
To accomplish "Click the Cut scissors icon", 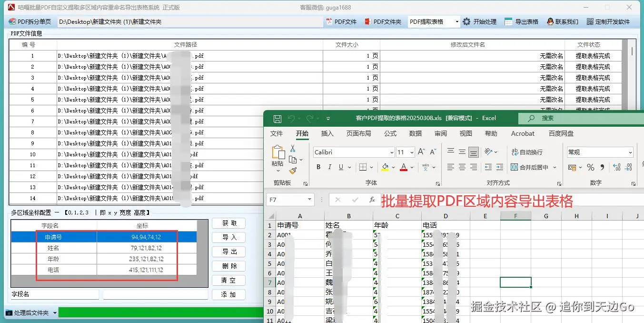I will pos(293,149).
